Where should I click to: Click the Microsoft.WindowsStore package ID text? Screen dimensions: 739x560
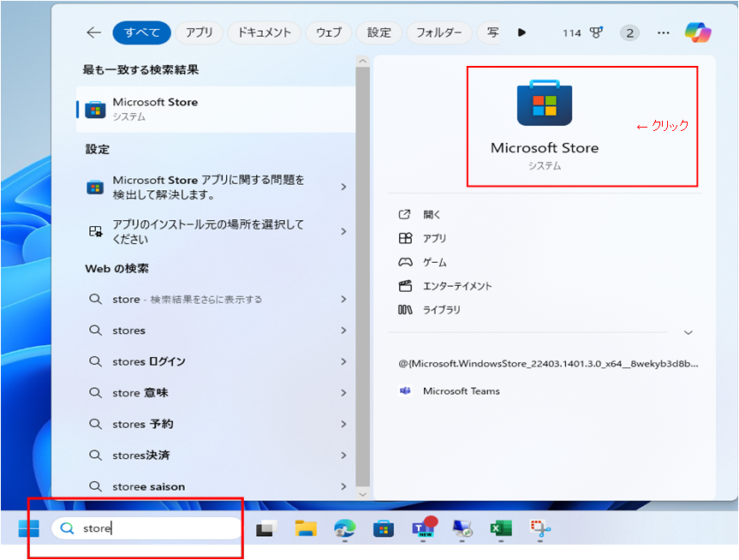548,363
